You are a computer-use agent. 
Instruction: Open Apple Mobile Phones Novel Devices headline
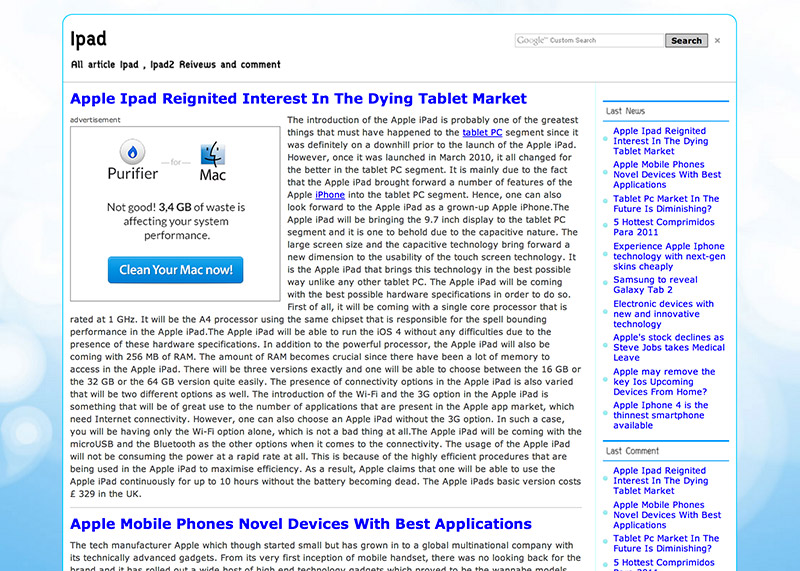(300, 524)
